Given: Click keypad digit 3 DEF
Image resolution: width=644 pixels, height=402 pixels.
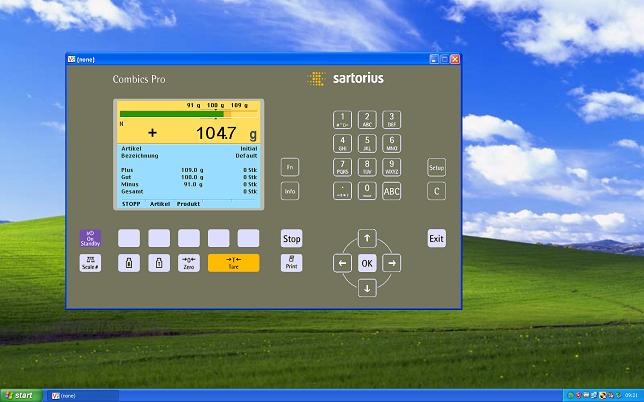Looking at the screenshot, I should click(x=391, y=120).
